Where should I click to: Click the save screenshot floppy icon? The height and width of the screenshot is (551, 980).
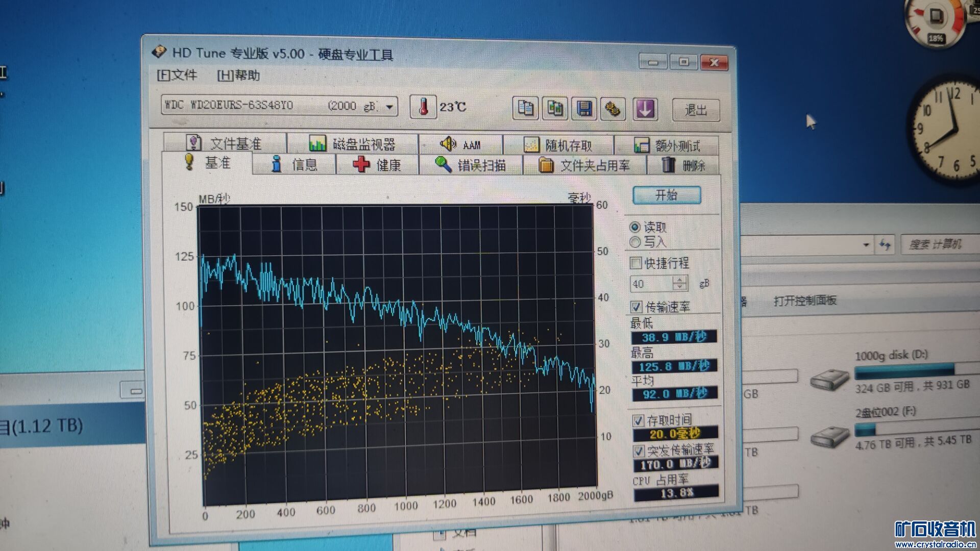(x=584, y=109)
